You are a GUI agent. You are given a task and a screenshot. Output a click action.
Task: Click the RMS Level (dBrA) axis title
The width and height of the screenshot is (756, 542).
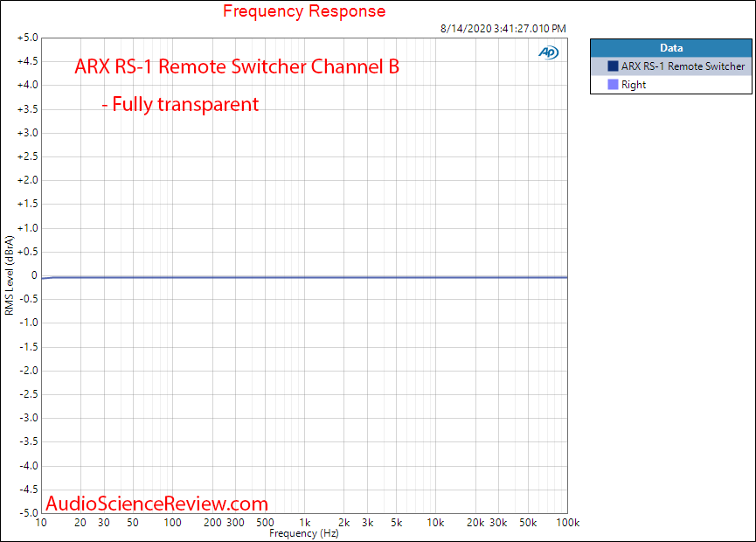coord(9,275)
